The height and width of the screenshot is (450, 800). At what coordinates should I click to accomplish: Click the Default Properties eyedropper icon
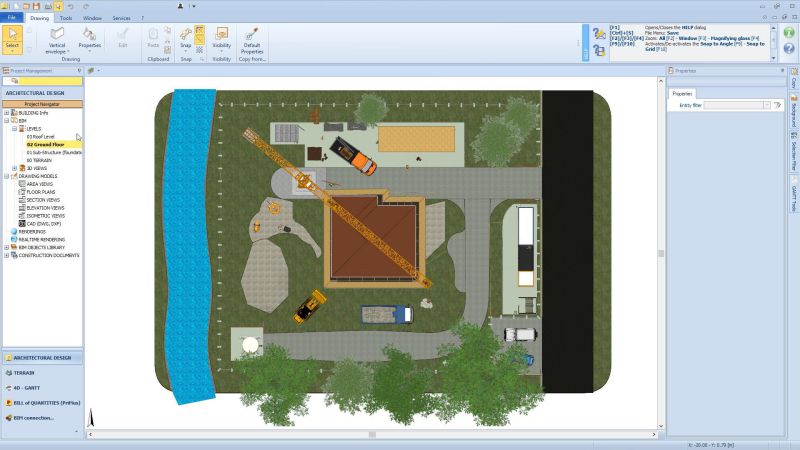[251, 38]
